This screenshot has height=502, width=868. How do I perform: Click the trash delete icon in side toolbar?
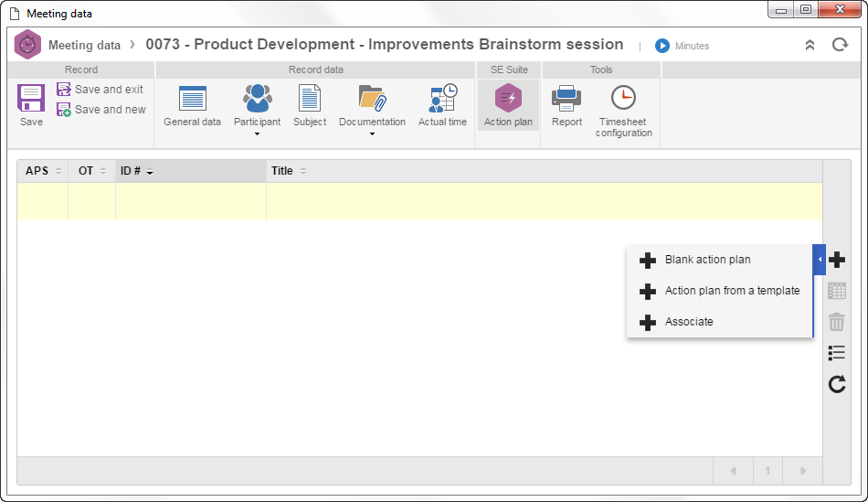click(x=836, y=322)
